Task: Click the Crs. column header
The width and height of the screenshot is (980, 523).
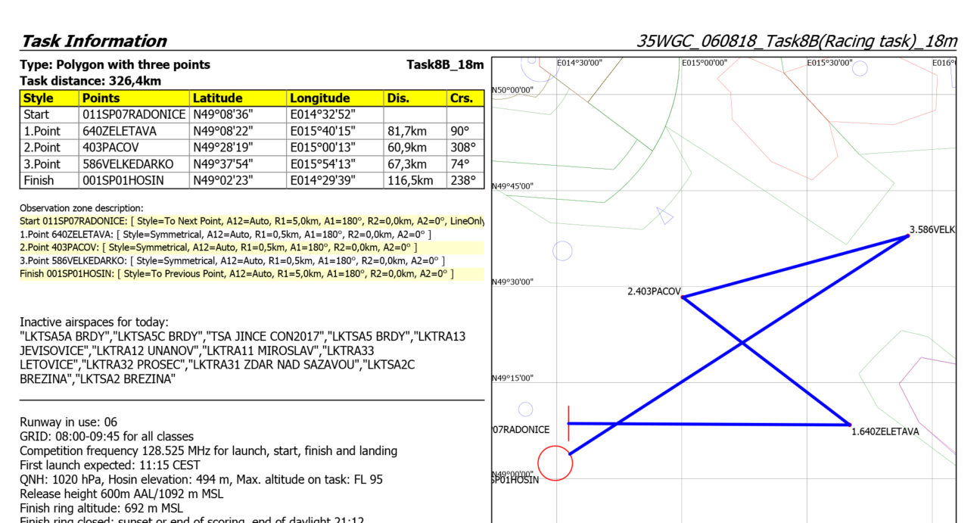Action: (461, 98)
